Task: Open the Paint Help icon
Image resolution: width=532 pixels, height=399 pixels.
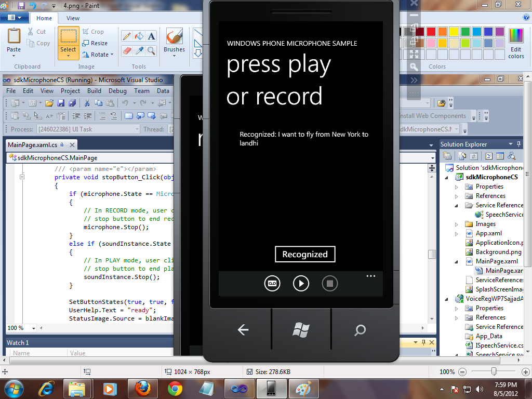Action: (526, 17)
